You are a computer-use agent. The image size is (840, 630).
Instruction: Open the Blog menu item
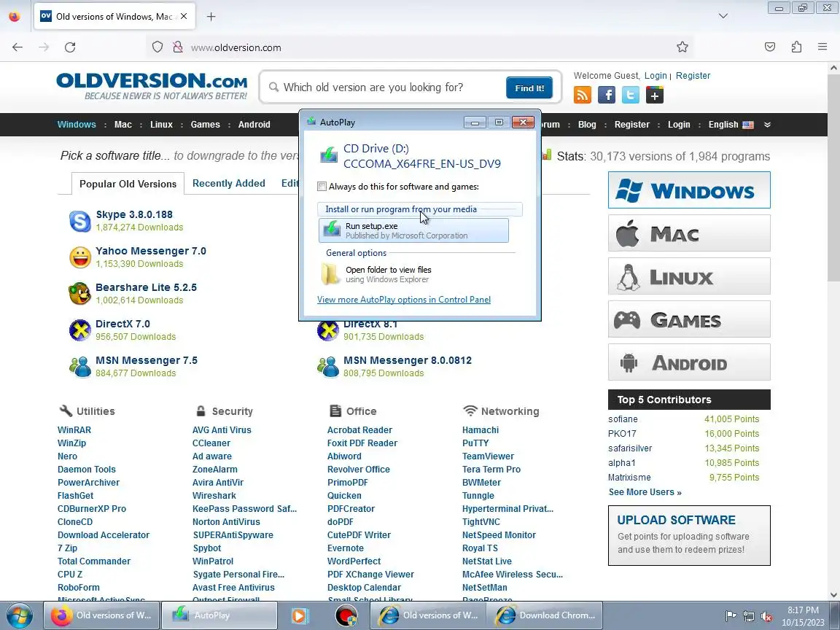pos(586,124)
